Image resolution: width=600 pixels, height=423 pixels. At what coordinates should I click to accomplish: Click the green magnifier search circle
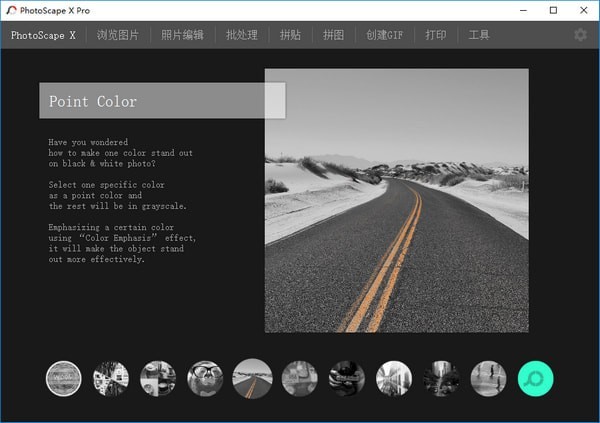(x=536, y=378)
